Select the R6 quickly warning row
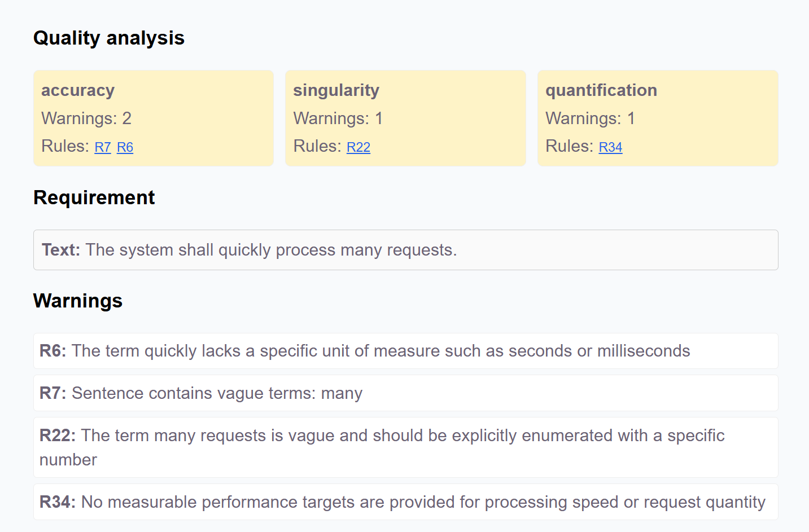 405,351
